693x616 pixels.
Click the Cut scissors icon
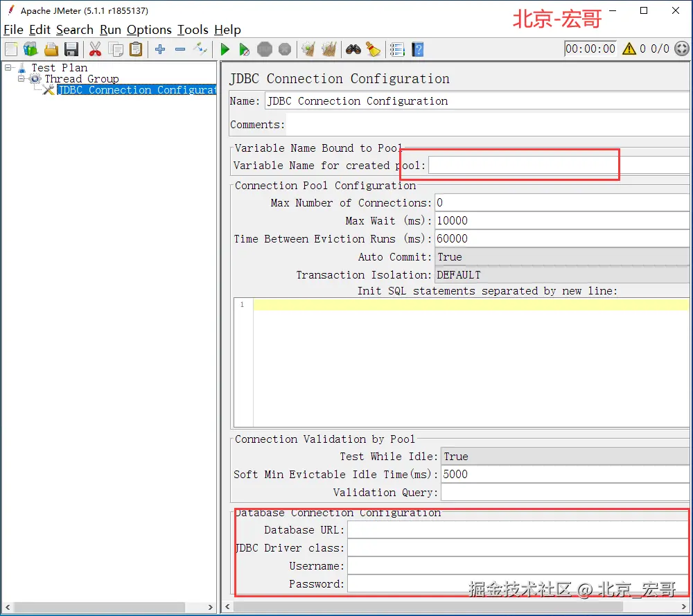tap(95, 49)
